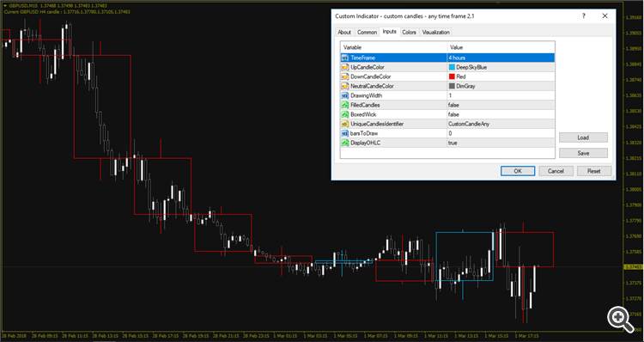Click the magnifier zoom icon at bottom right
644x342 pixels.
(x=620, y=319)
